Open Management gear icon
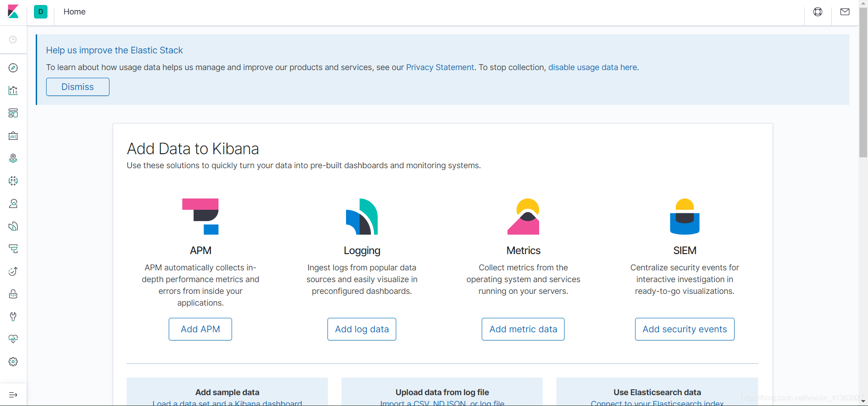This screenshot has height=406, width=868. tap(13, 362)
